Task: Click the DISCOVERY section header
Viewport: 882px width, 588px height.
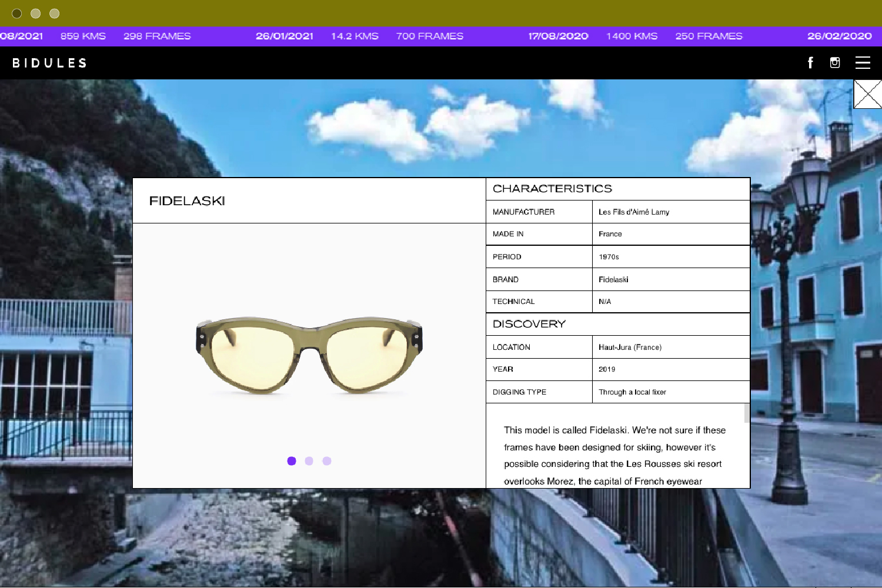Action: click(529, 324)
